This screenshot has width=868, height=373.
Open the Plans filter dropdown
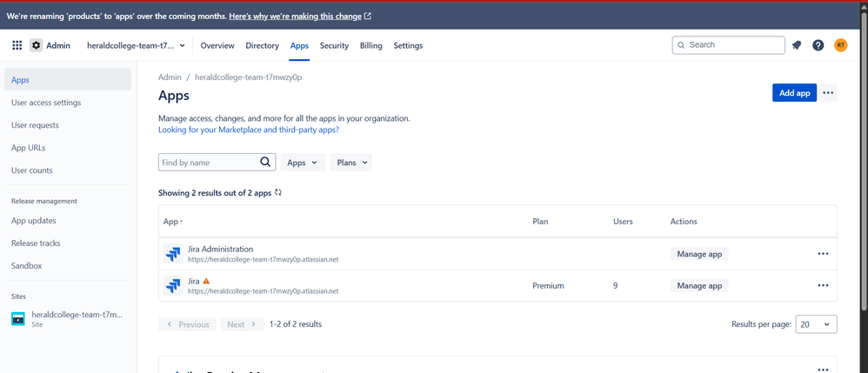(x=351, y=163)
